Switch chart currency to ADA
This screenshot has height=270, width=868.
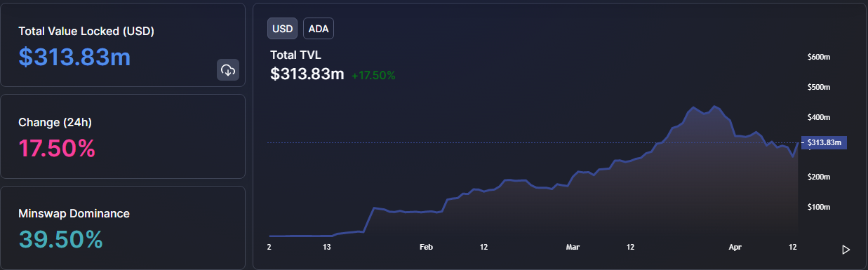pyautogui.click(x=319, y=28)
